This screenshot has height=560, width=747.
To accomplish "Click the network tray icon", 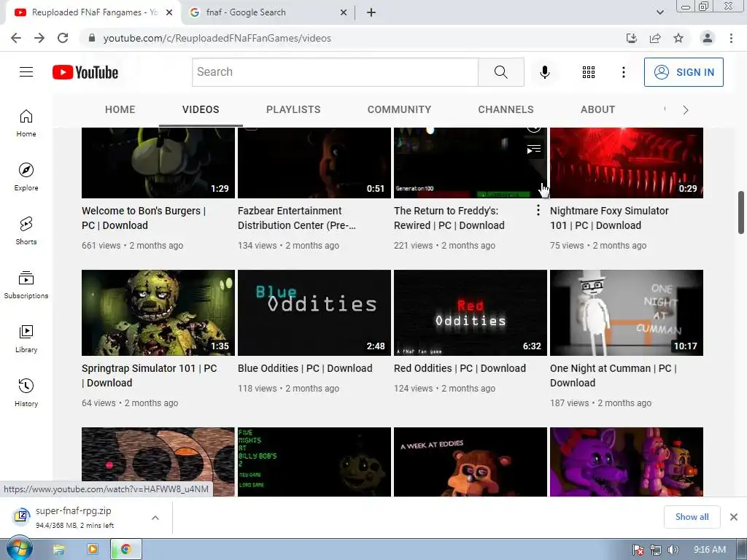I will 656,550.
